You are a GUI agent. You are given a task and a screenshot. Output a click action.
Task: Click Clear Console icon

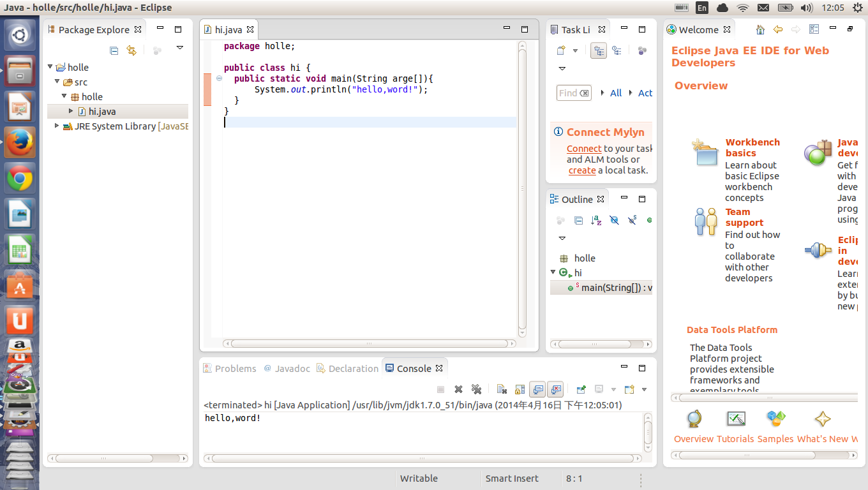click(502, 389)
